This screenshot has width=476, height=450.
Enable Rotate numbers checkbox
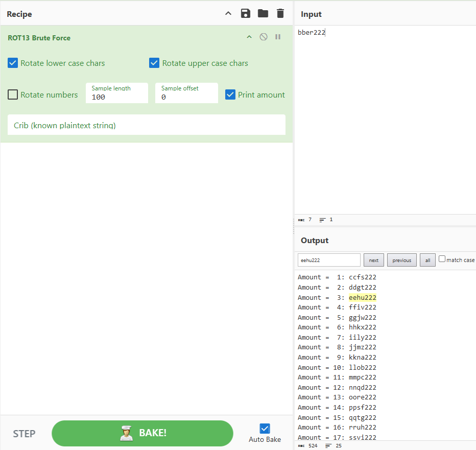pyautogui.click(x=13, y=94)
